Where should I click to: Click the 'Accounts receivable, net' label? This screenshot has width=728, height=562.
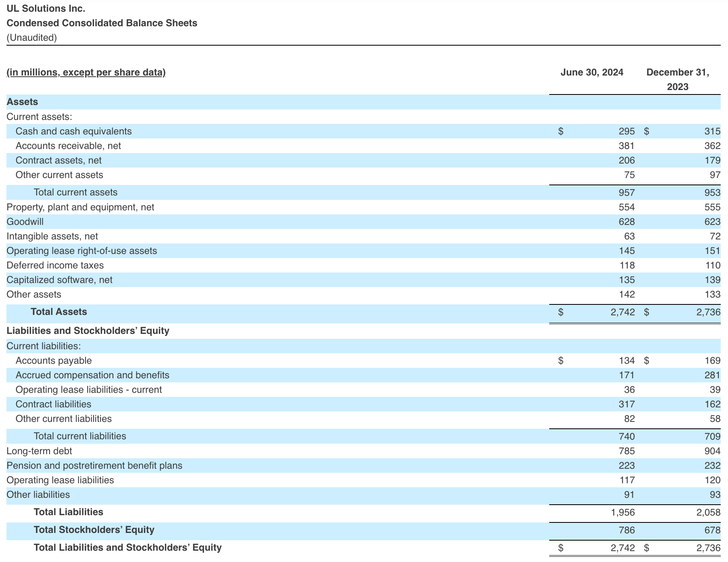coord(68,146)
